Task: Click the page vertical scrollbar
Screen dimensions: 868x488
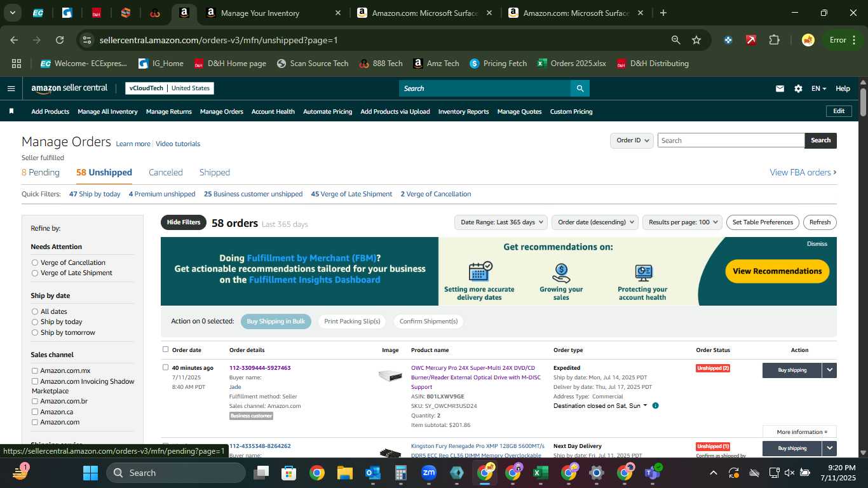Action: coord(863,102)
